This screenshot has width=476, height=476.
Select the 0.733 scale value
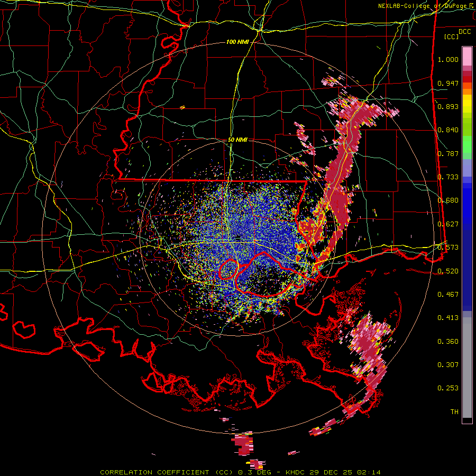(448, 177)
